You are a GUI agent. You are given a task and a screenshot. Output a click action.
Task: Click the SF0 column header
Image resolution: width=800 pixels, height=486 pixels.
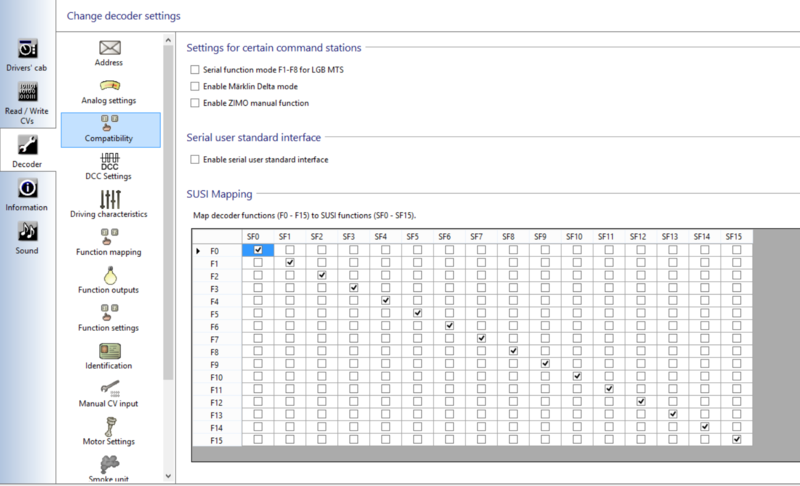pos(258,237)
